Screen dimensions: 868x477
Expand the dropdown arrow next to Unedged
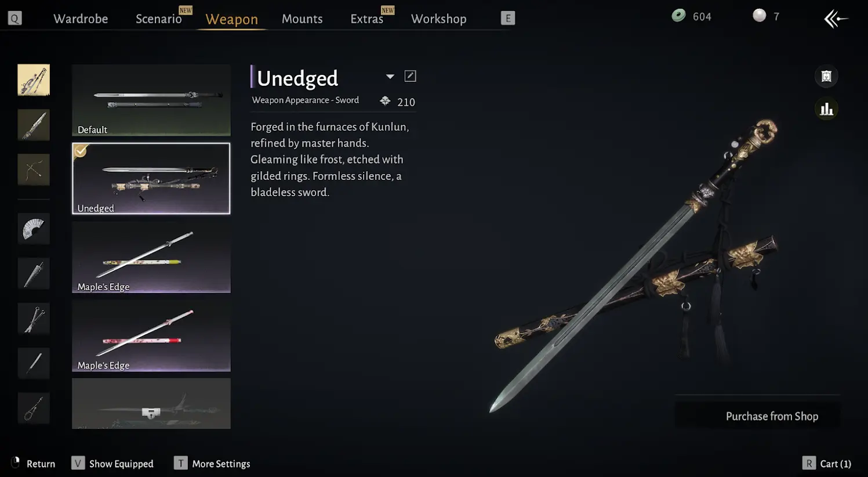pyautogui.click(x=390, y=77)
